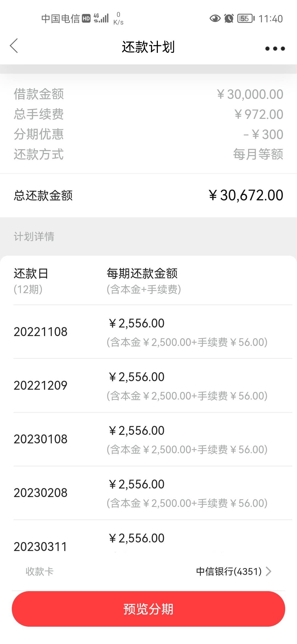This screenshot has height=644, width=297.
Task: Tap the 4G signal strength icon
Action: coord(101,18)
